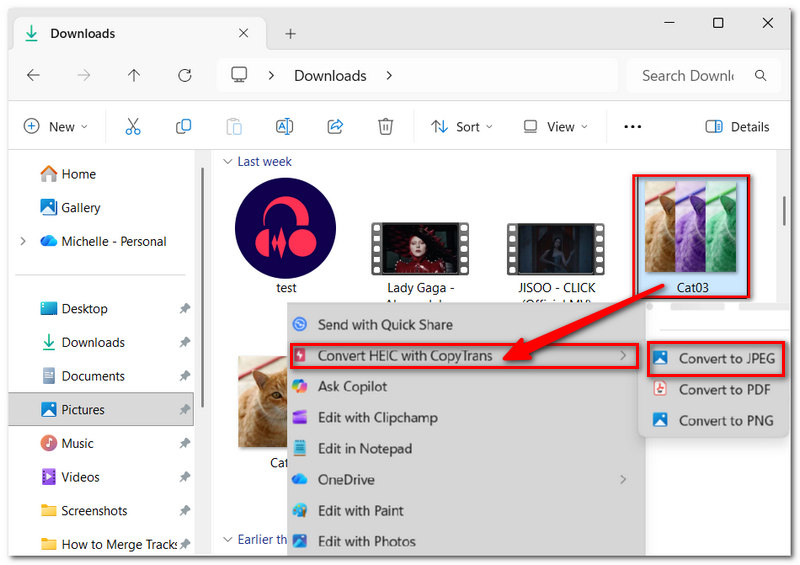Click the Delete trash icon
The image size is (800, 565).
click(x=385, y=126)
